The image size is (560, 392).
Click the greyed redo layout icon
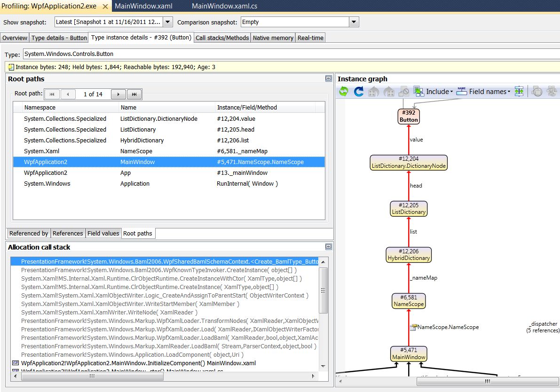click(x=388, y=92)
